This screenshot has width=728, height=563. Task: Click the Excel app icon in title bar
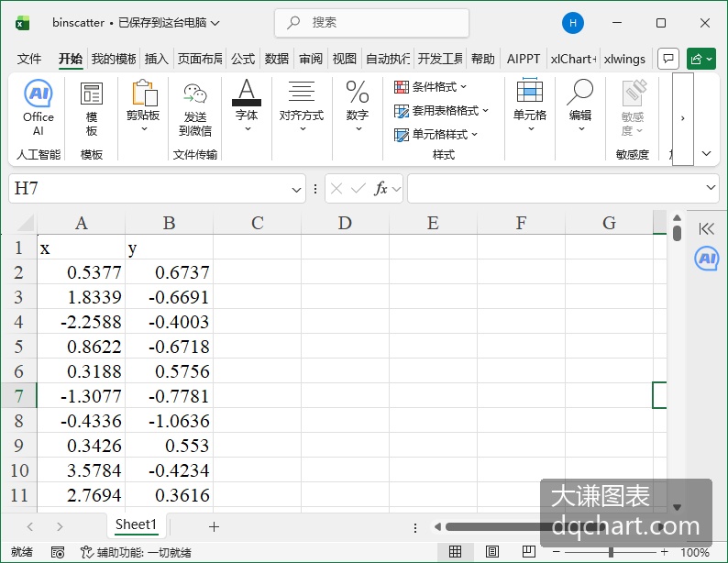22,23
